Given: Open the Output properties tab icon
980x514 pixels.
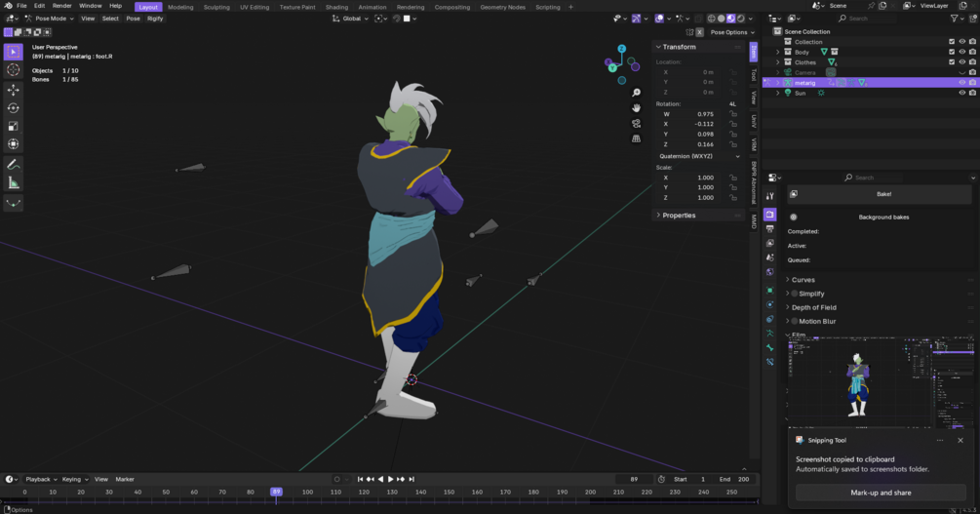Looking at the screenshot, I should 770,229.
